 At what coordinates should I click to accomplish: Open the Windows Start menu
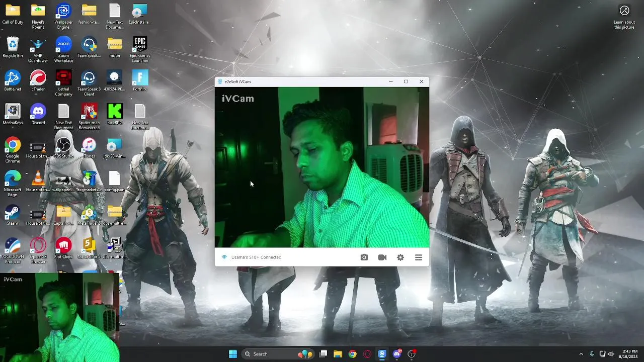[x=232, y=354]
